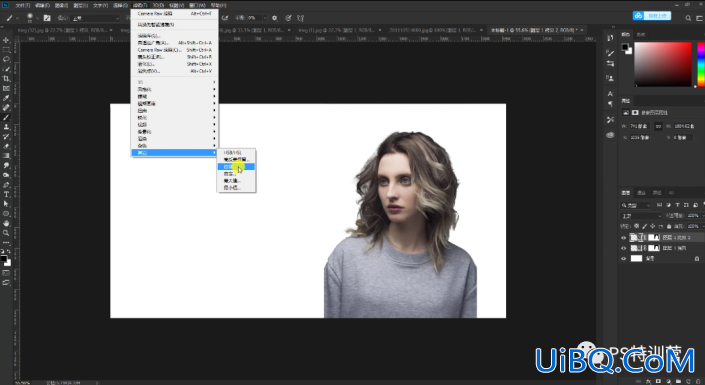Select the Crop tool
Viewport: 705px width, 385px height.
coord(6,79)
